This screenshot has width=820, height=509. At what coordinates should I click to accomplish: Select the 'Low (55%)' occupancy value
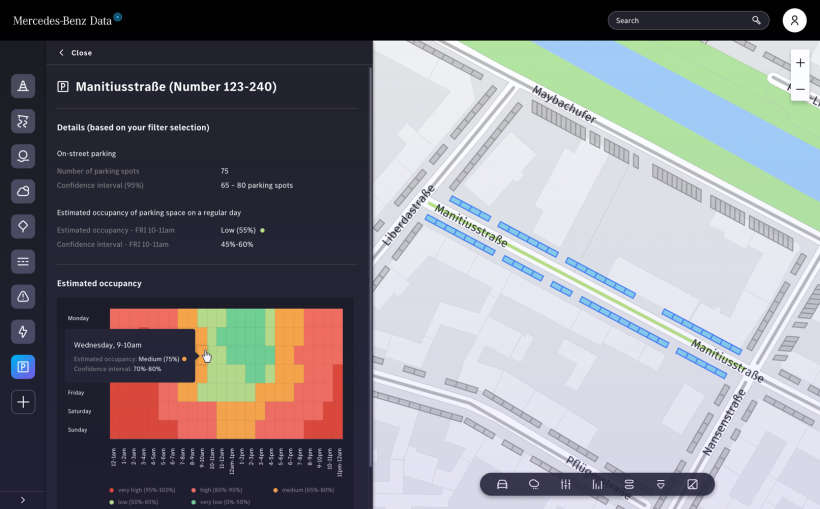click(x=238, y=230)
